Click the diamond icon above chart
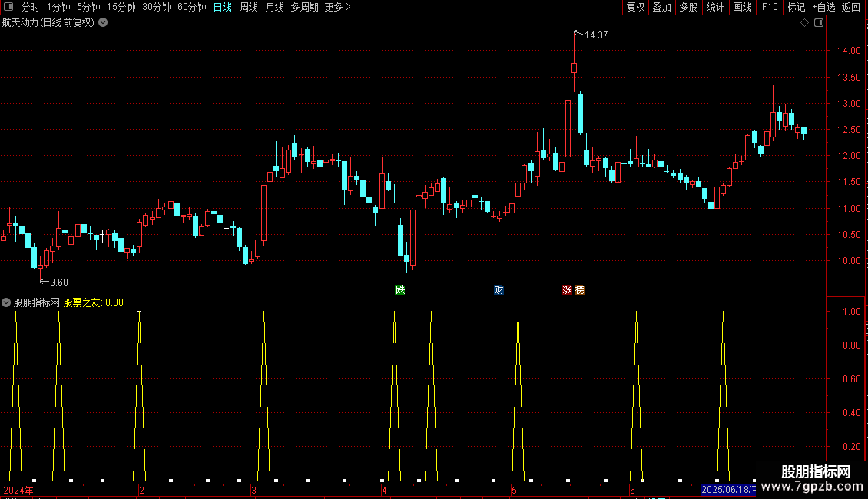Image resolution: width=868 pixels, height=499 pixels. pyautogui.click(x=805, y=23)
